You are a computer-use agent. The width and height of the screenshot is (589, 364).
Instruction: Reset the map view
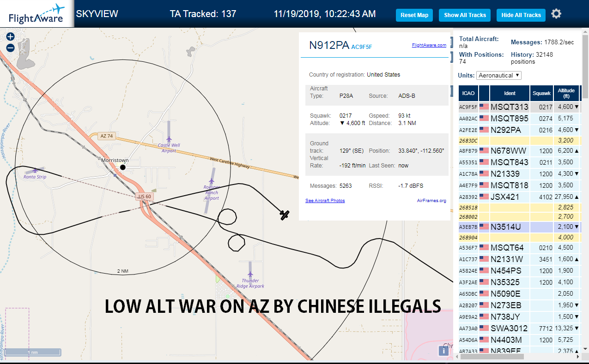click(414, 15)
